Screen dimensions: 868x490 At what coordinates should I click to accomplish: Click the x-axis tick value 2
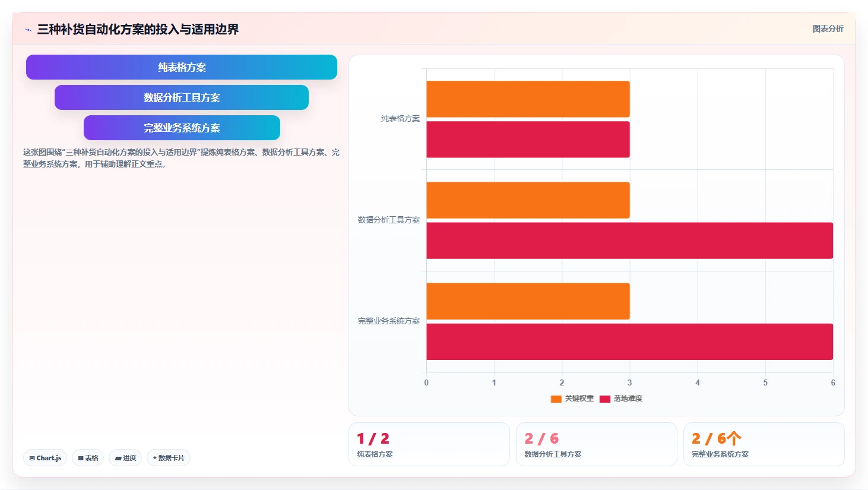(562, 382)
